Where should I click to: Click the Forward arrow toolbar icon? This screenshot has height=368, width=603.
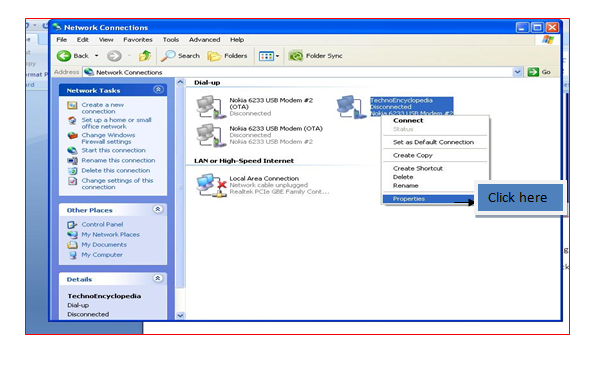[x=114, y=56]
